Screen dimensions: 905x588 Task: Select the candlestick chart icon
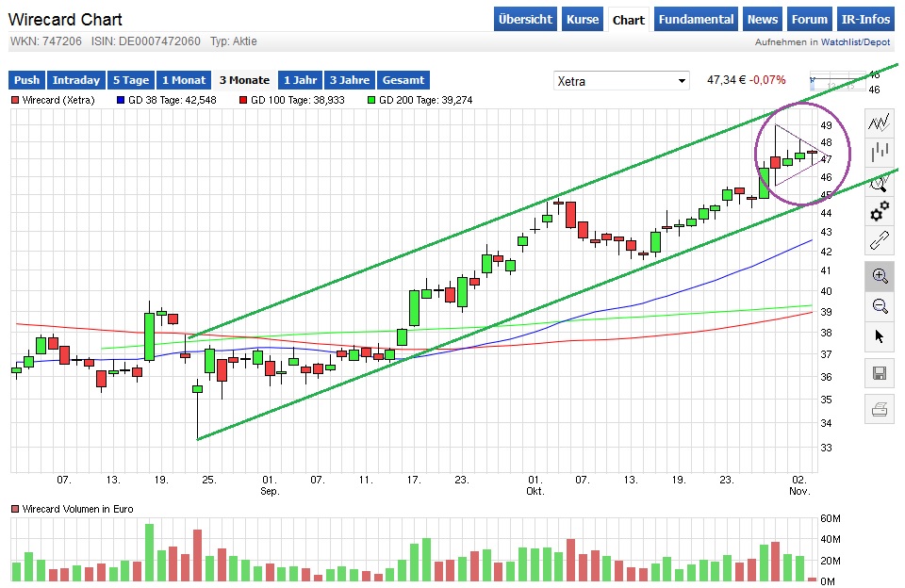879,152
